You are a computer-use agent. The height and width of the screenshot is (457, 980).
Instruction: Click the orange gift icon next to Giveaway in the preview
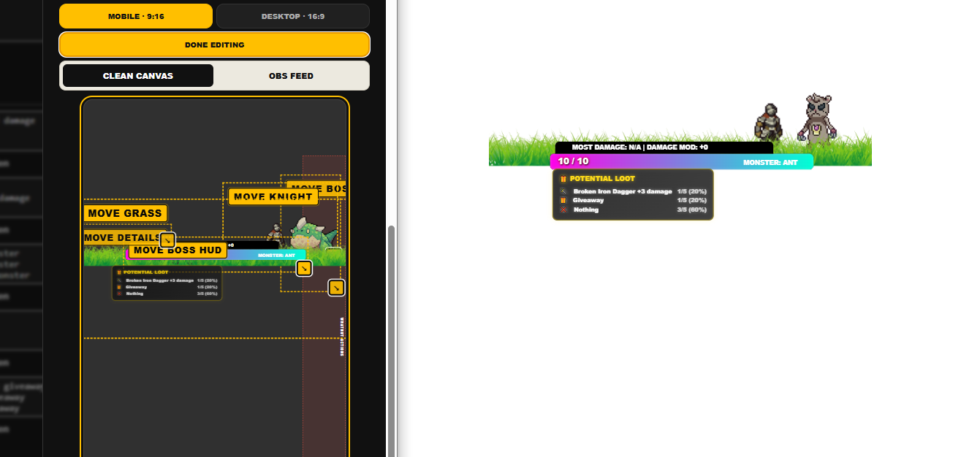click(x=563, y=200)
